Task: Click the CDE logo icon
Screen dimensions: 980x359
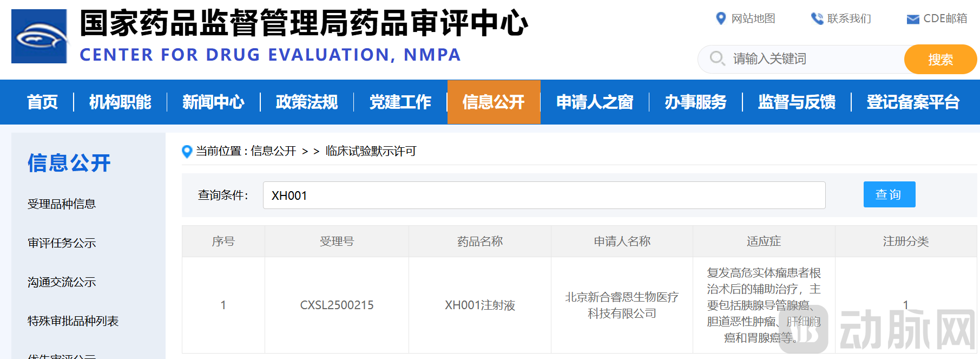Action: click(x=40, y=36)
